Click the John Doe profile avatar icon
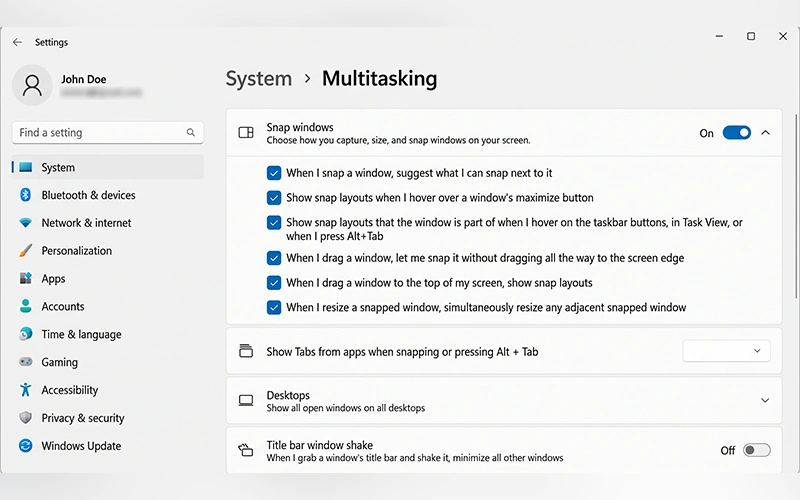 coord(32,85)
